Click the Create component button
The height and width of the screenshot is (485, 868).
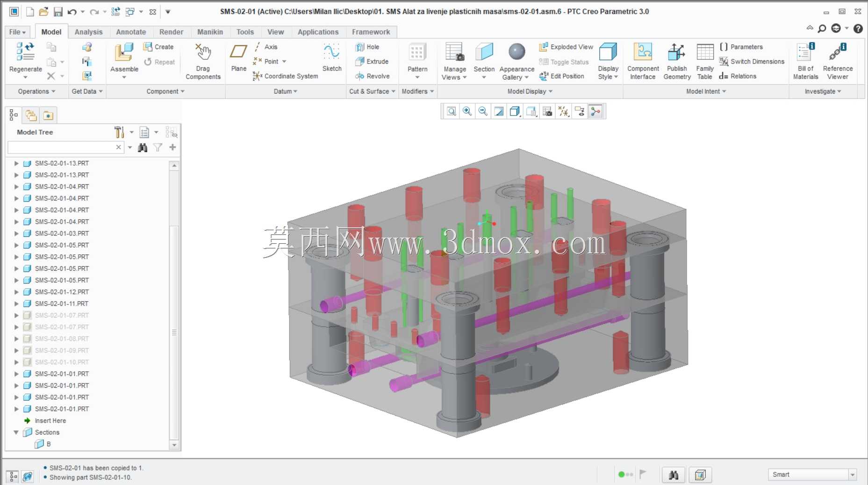pos(158,47)
